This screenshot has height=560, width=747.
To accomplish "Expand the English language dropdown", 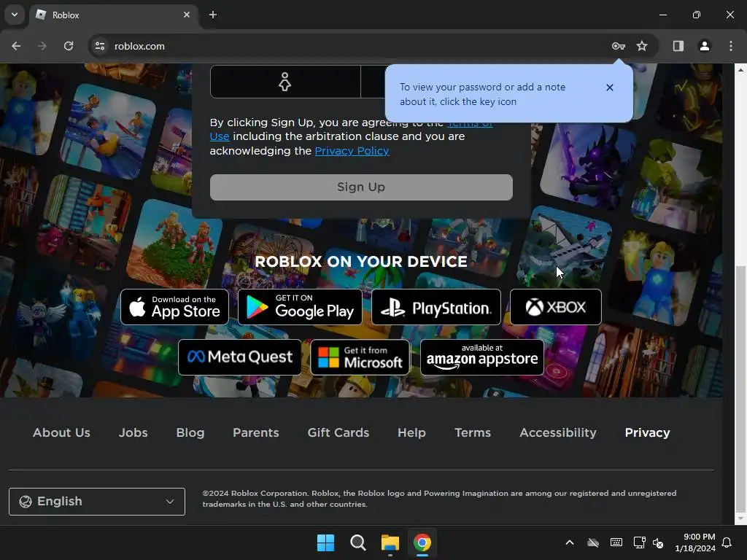I will [97, 502].
